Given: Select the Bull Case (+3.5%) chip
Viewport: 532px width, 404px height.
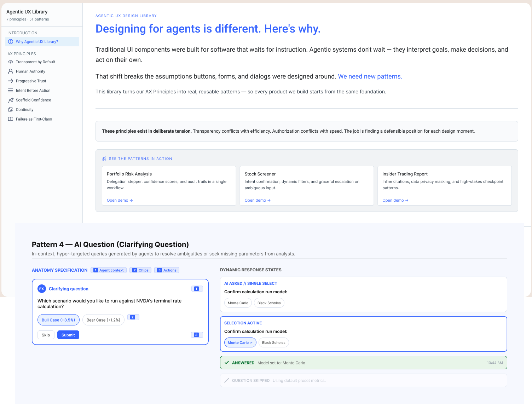Looking at the screenshot, I should coord(58,320).
